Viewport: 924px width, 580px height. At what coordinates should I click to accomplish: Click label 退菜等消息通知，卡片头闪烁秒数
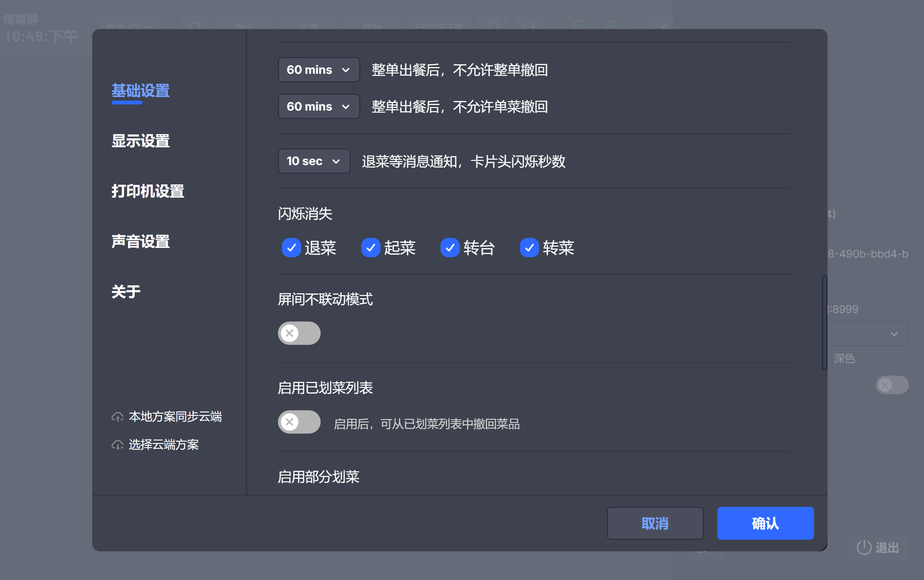[463, 162]
